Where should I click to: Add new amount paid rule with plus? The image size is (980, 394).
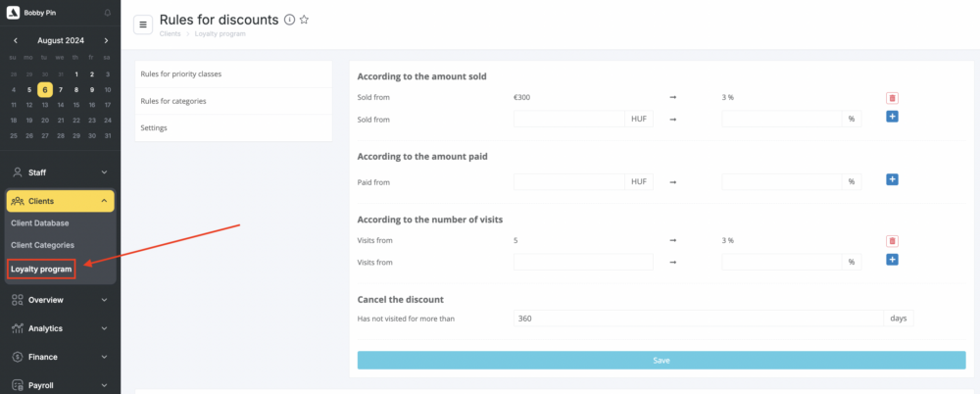click(892, 179)
